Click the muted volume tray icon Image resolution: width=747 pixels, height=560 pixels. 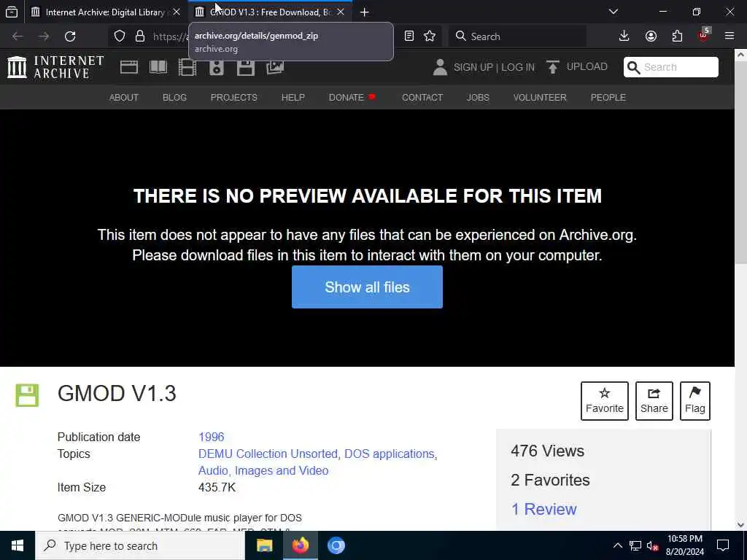653,545
